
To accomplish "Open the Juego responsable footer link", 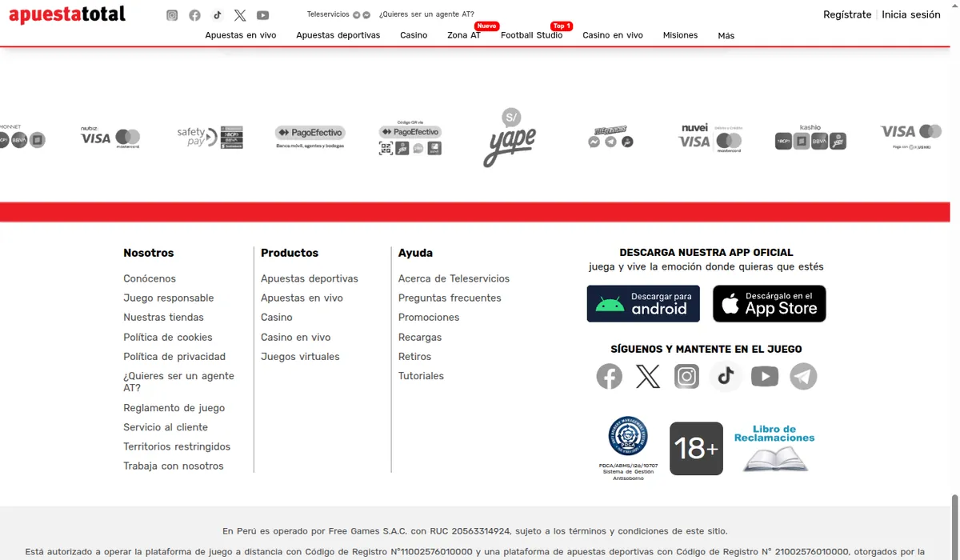I will pos(169,298).
